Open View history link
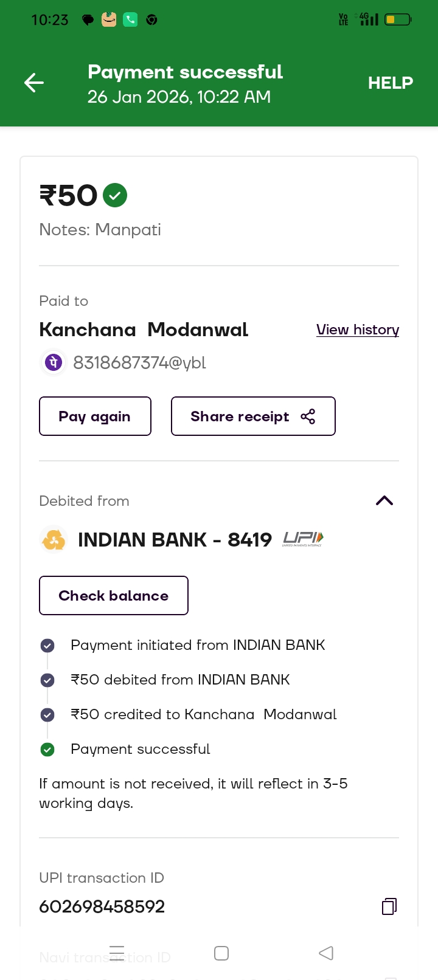This screenshot has width=438, height=980. click(358, 330)
